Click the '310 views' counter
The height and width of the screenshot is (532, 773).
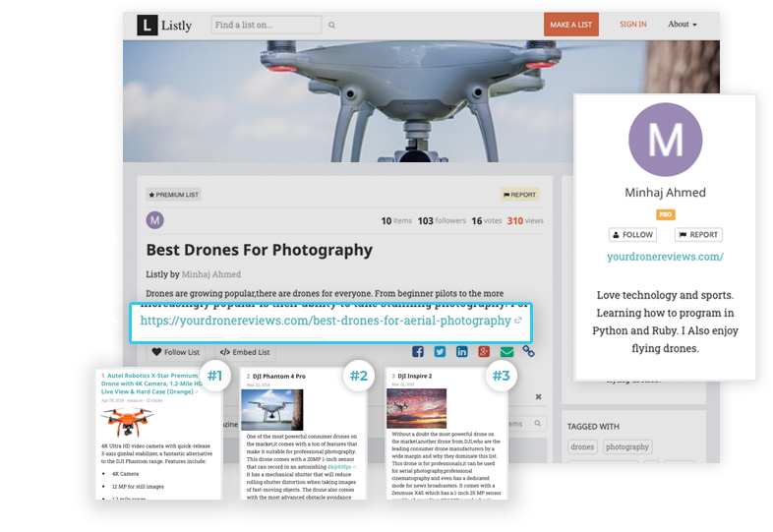coord(525,221)
